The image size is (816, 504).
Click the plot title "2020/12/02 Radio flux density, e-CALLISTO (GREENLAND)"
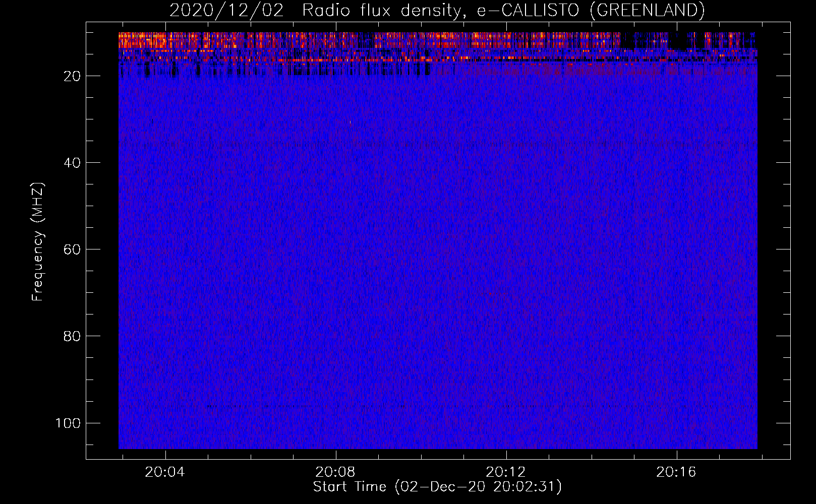(437, 10)
